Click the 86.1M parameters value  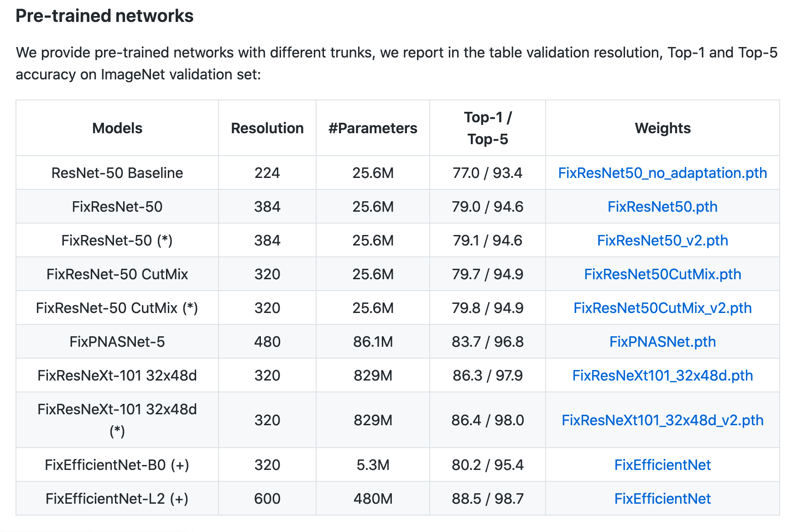click(x=373, y=342)
